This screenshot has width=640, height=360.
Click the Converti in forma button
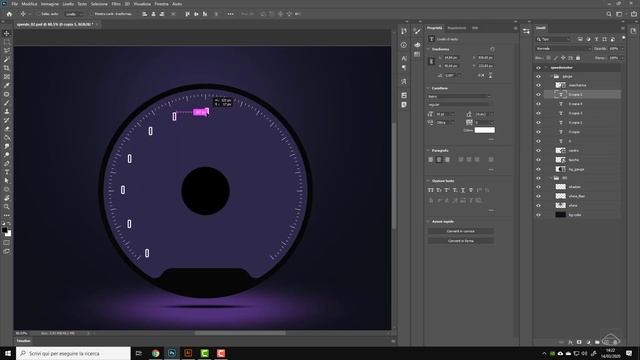(x=460, y=241)
